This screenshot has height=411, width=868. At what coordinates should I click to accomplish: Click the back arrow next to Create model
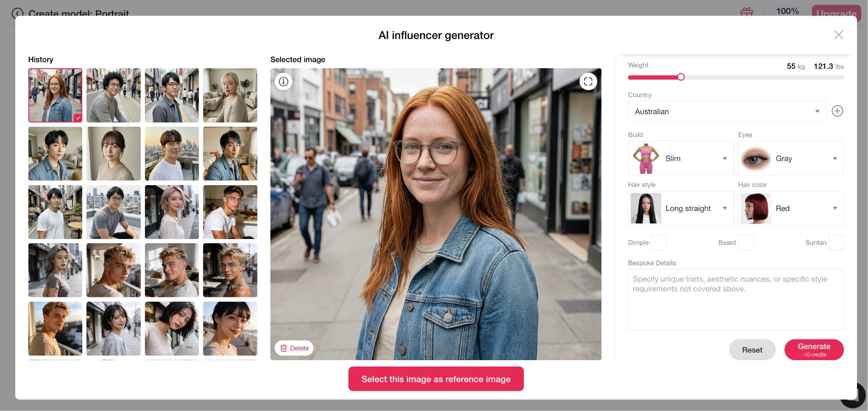point(17,13)
